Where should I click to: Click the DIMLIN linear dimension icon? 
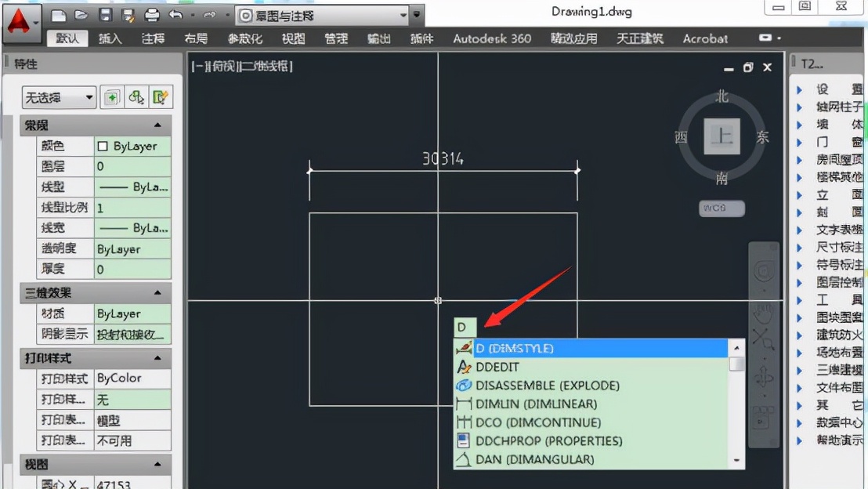pos(464,404)
